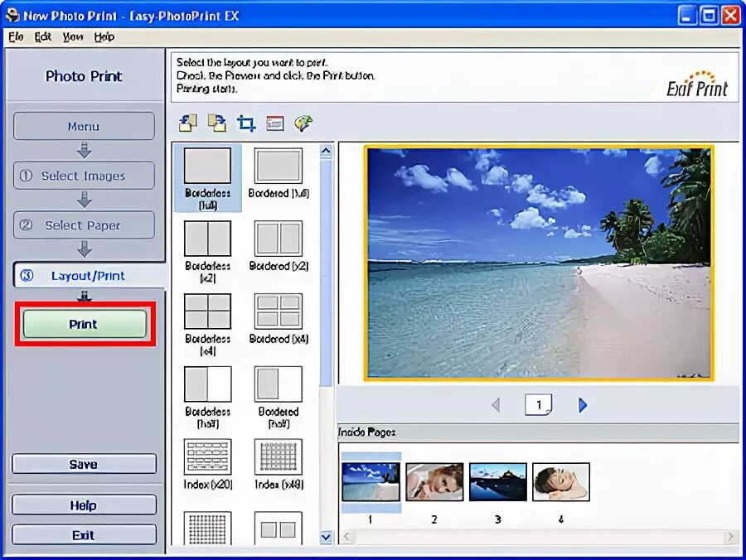Click the layout list scrollbar thumb

click(326, 273)
